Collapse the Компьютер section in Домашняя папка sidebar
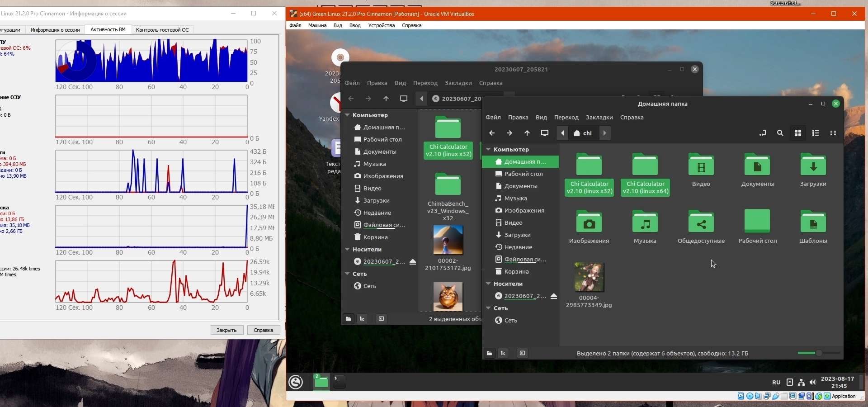Viewport: 868px width, 407px height. pyautogui.click(x=488, y=149)
